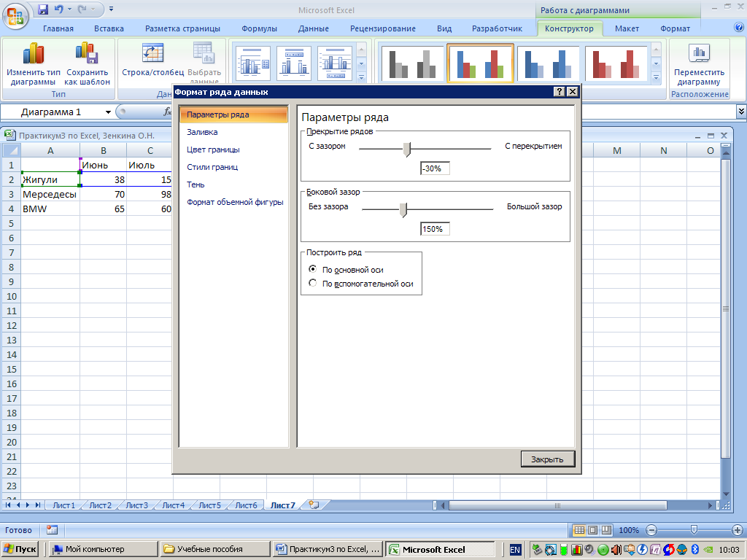Image resolution: width=747 pixels, height=560 pixels.
Task: Switch to Page Layout view
Action: (592, 530)
